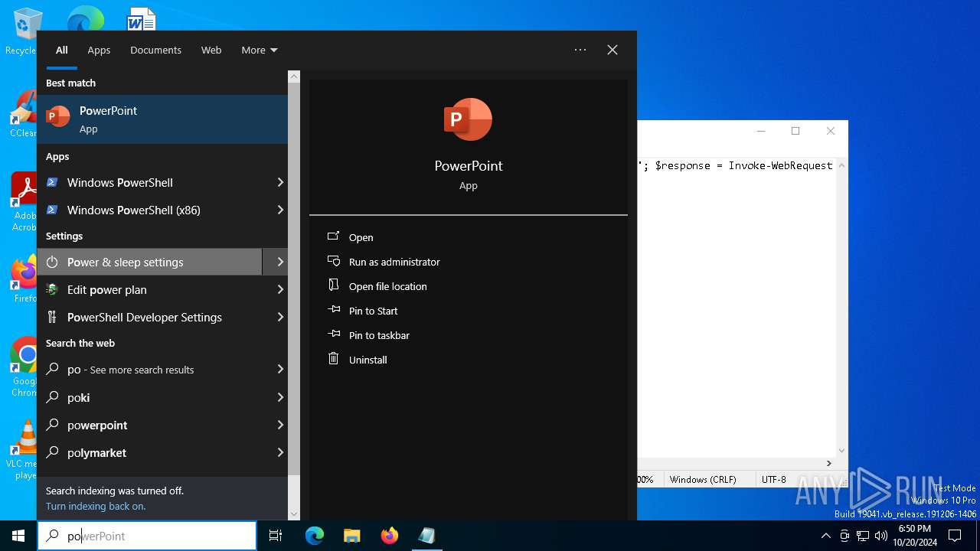Open the notification center icon

point(955,536)
